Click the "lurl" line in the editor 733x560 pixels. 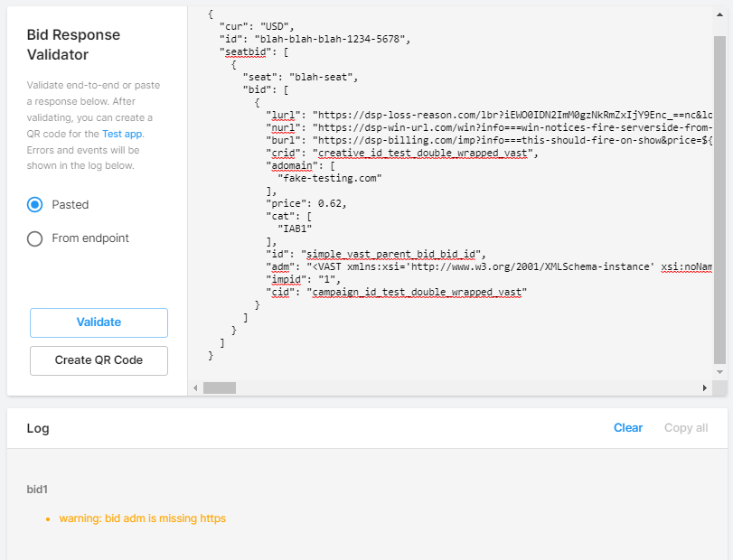(489, 115)
